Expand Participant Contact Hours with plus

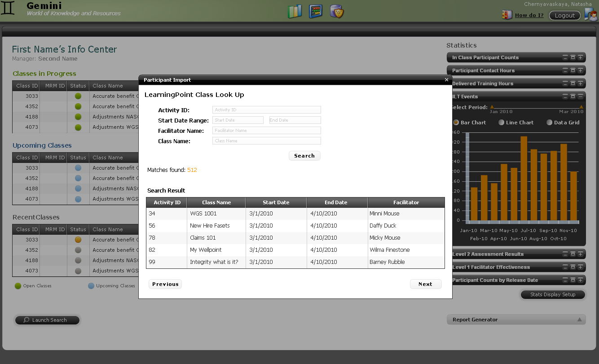(x=581, y=70)
